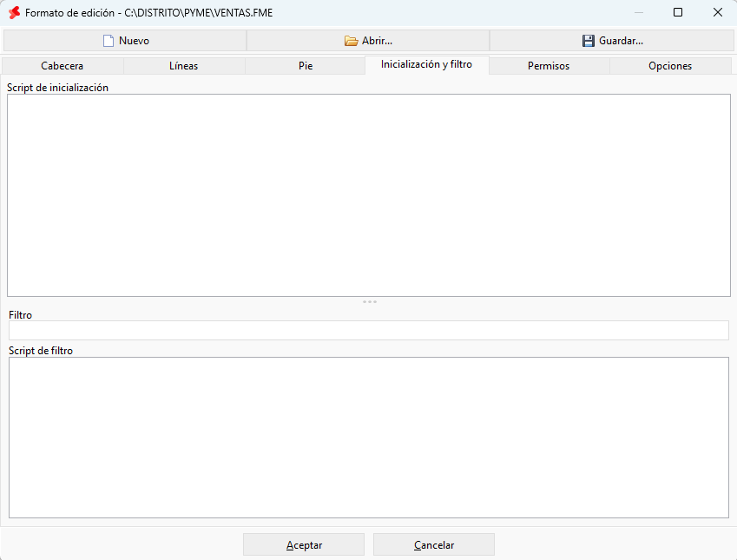Screen dimensions: 737x560
Task: Click the red application icon in title bar
Action: [15, 13]
